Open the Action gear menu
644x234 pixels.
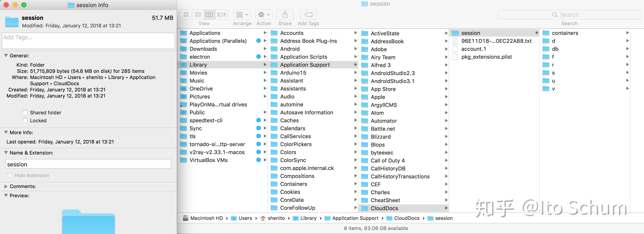263,15
